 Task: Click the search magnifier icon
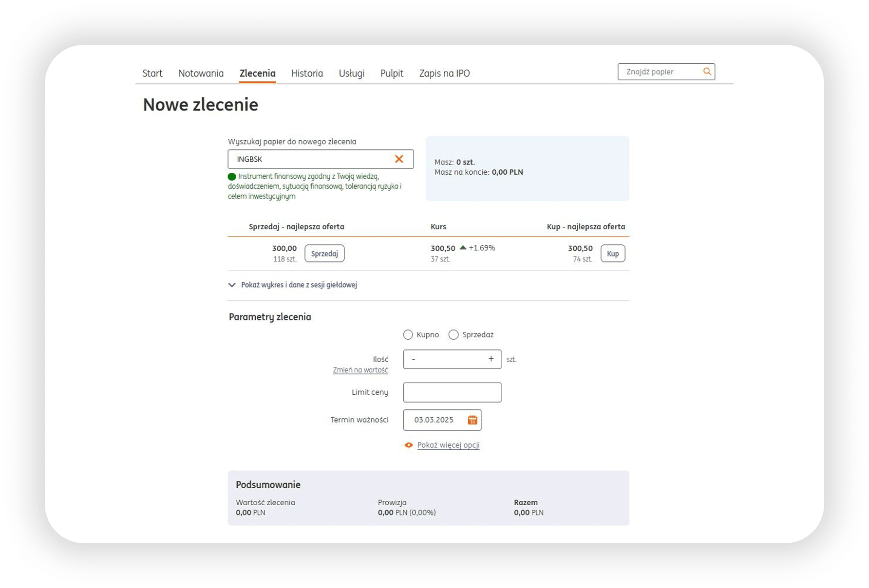[x=707, y=72]
